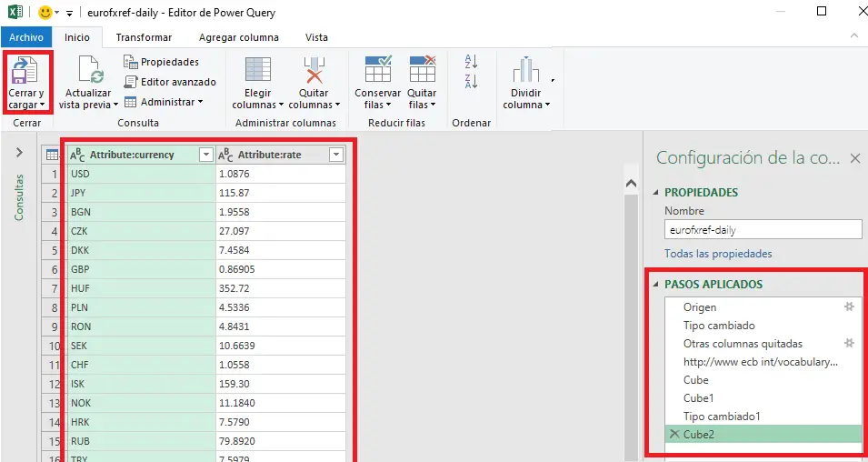Open the quick access toolbar customize arrow
The height and width of the screenshot is (462, 868).
coord(69,13)
